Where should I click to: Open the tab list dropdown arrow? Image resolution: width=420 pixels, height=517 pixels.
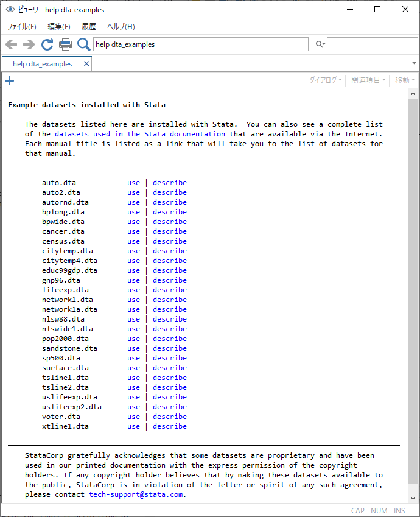point(414,63)
